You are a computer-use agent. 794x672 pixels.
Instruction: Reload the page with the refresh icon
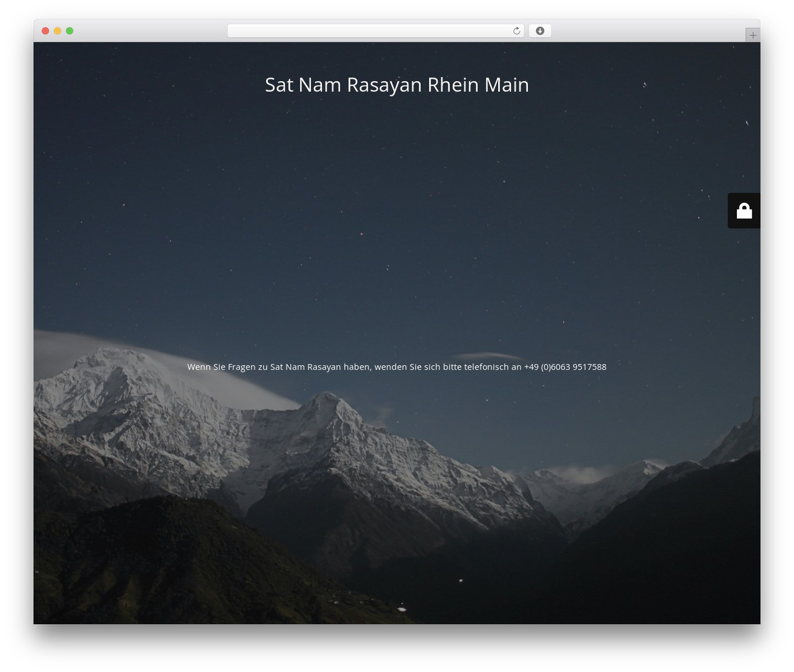[516, 31]
